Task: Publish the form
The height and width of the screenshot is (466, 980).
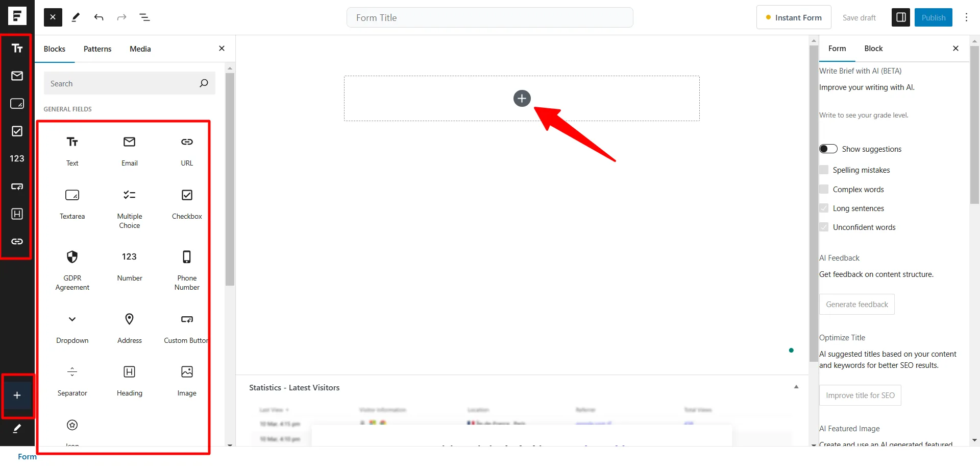Action: coord(934,17)
